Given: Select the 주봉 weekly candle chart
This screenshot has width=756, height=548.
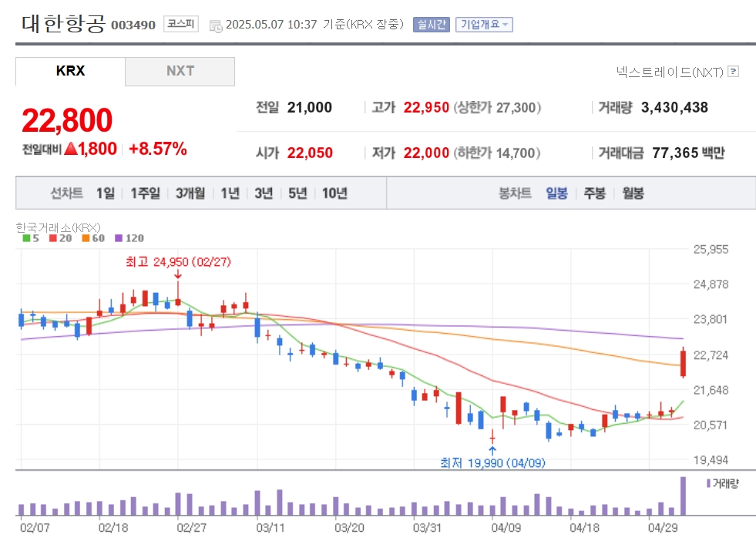Looking at the screenshot, I should click(594, 193).
